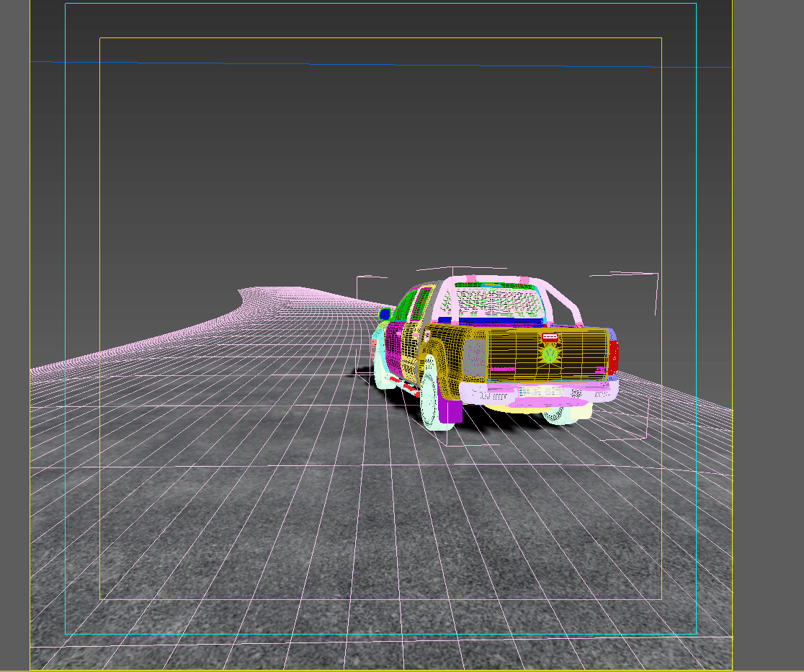The width and height of the screenshot is (804, 672).
Task: Select the lavender rear bumper
Action: (538, 394)
